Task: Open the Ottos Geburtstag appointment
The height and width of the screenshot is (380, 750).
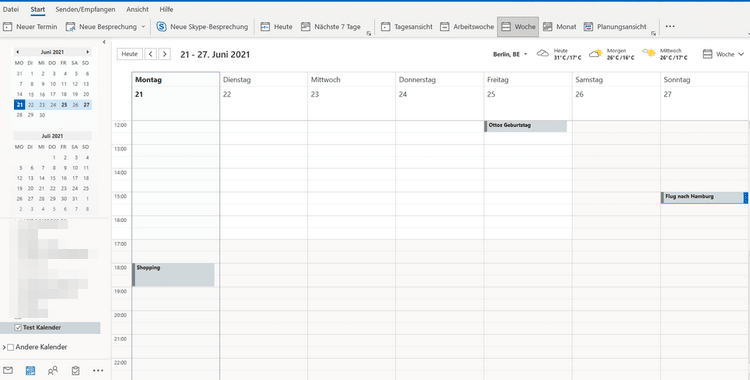Action: coord(526,126)
